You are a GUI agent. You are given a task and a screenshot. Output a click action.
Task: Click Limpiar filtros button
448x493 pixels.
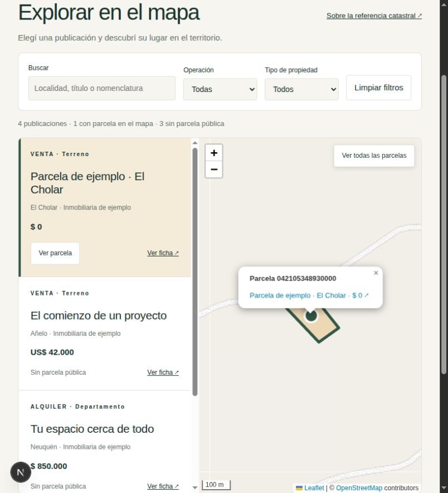(378, 88)
